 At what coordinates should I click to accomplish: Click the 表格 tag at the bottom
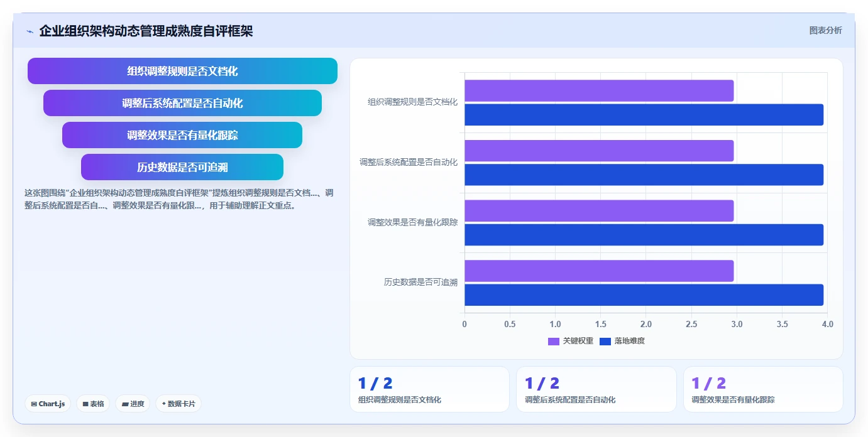[x=93, y=404]
